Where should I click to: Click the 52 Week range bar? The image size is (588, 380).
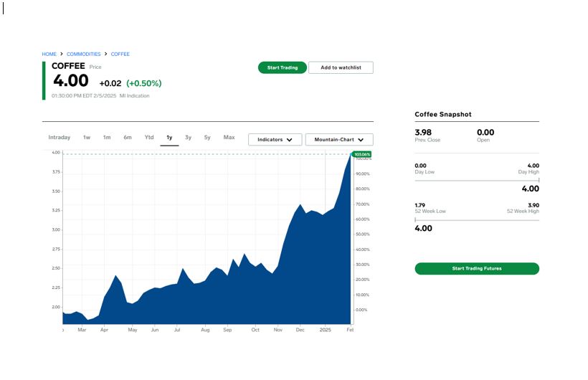pos(477,220)
